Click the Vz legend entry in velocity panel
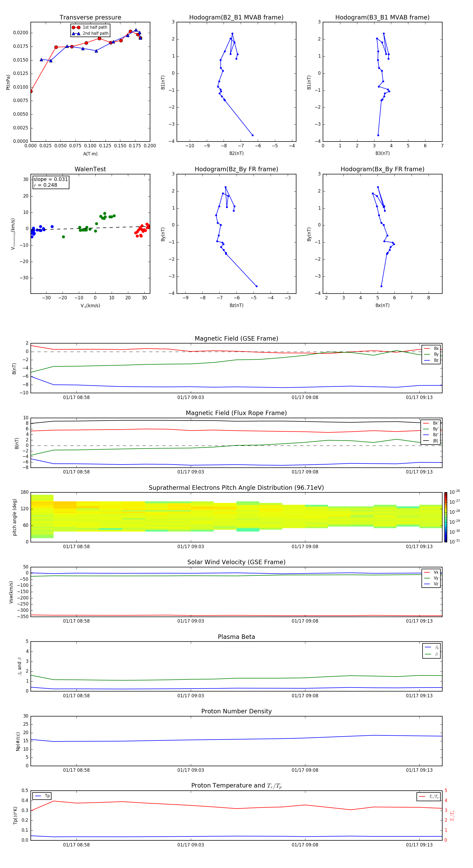Screen dimensions: 473x868 click(x=431, y=584)
